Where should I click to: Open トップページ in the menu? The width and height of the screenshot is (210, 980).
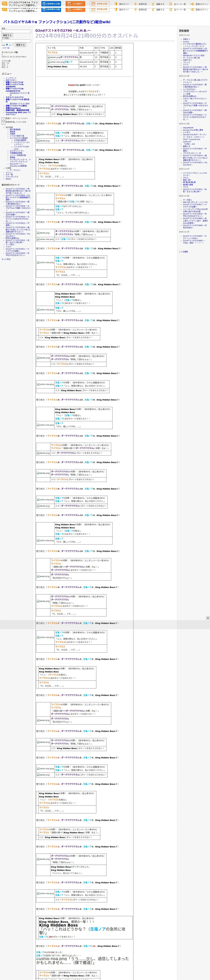tap(11, 78)
